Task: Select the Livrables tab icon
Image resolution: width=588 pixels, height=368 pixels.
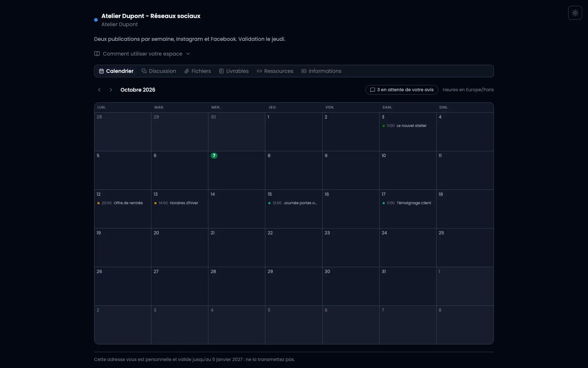Action: (x=221, y=71)
